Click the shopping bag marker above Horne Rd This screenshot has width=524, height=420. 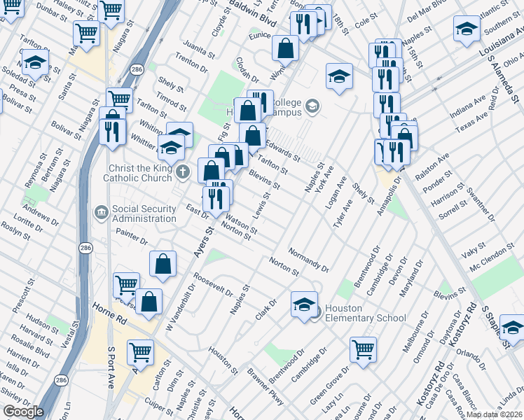(x=149, y=302)
